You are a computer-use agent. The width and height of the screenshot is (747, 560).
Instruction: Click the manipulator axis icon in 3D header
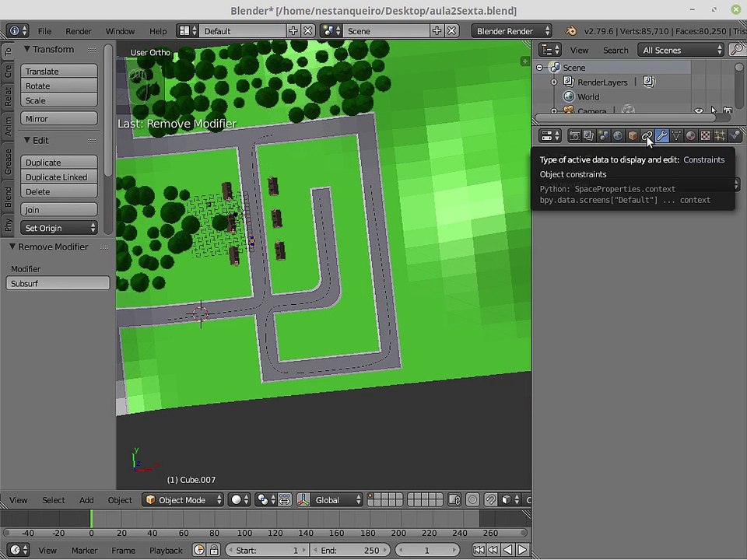pyautogui.click(x=303, y=499)
